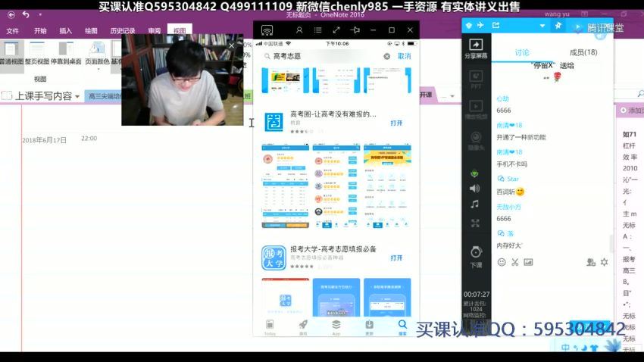Tap 打开 next to 高考圈
The height and width of the screenshot is (362, 644).
coord(396,123)
